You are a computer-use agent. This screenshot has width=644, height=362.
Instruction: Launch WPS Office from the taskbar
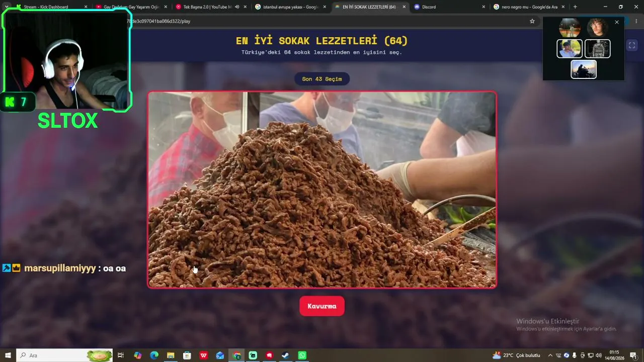pos(204,355)
